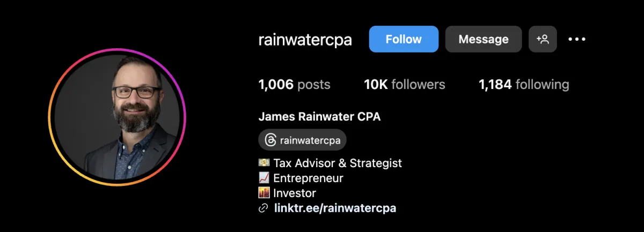The width and height of the screenshot is (644, 232).
Task: Click the cityscape emoji beside Investor
Action: coord(264,193)
